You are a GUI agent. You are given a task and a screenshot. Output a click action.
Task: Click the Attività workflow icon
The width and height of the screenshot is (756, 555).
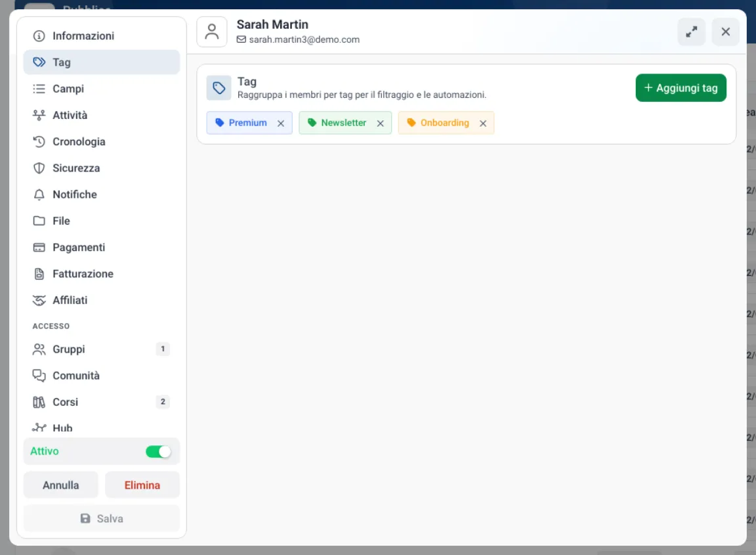click(x=39, y=116)
